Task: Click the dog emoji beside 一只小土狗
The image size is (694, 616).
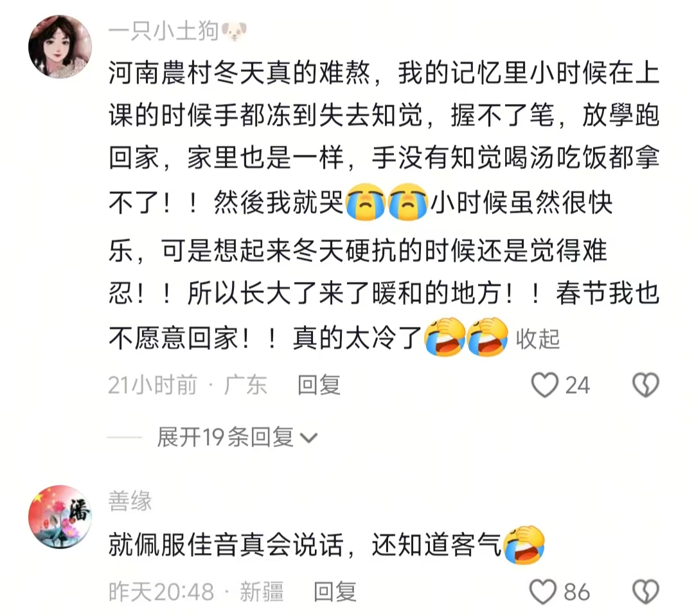Action: 234,32
